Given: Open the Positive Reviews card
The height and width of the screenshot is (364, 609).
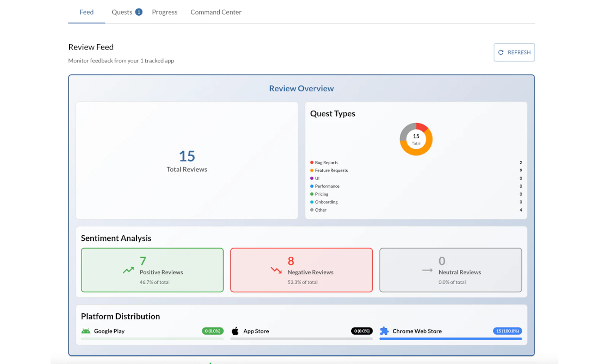Looking at the screenshot, I should click(x=152, y=270).
